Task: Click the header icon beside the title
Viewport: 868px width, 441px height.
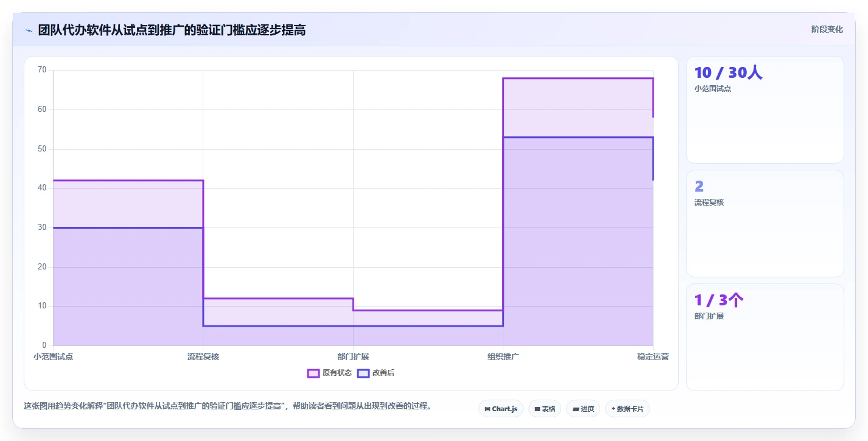Action: 29,30
